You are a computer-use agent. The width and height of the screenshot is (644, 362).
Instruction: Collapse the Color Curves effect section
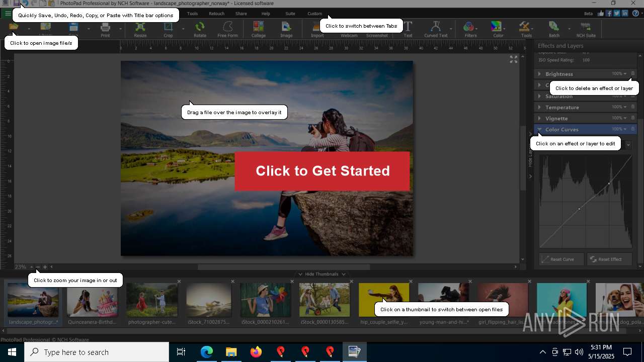539,129
